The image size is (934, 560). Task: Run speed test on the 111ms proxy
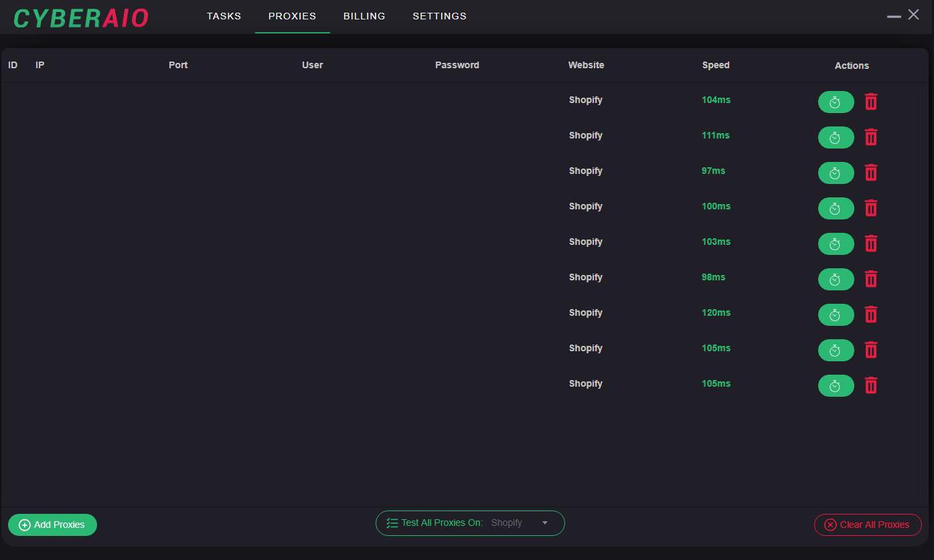point(836,138)
